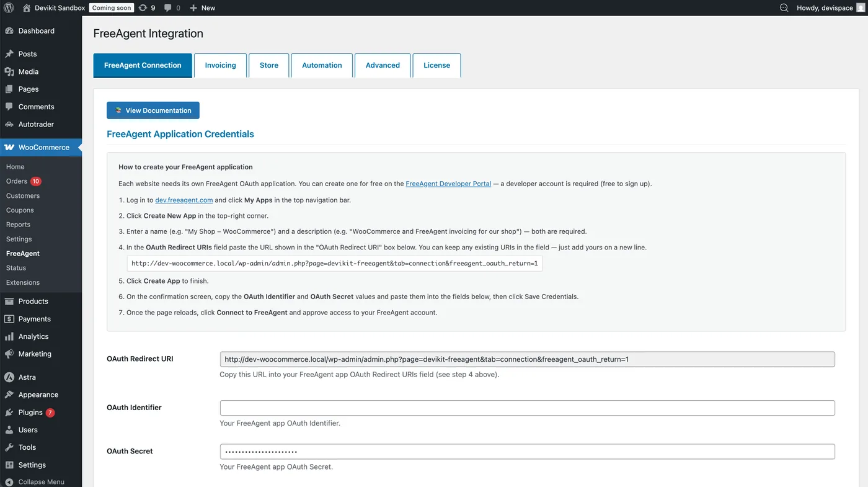Select the FreeAgent Connection tab
The image size is (868, 487).
pos(143,65)
